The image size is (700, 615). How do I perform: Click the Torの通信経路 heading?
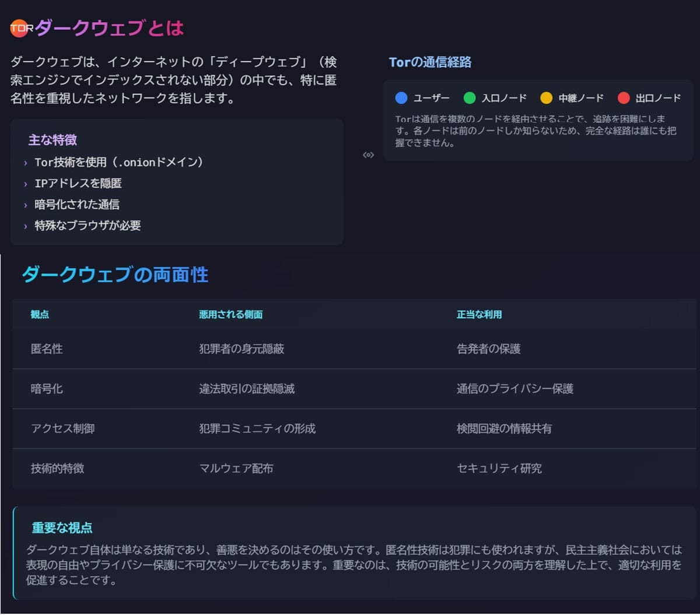tap(430, 62)
